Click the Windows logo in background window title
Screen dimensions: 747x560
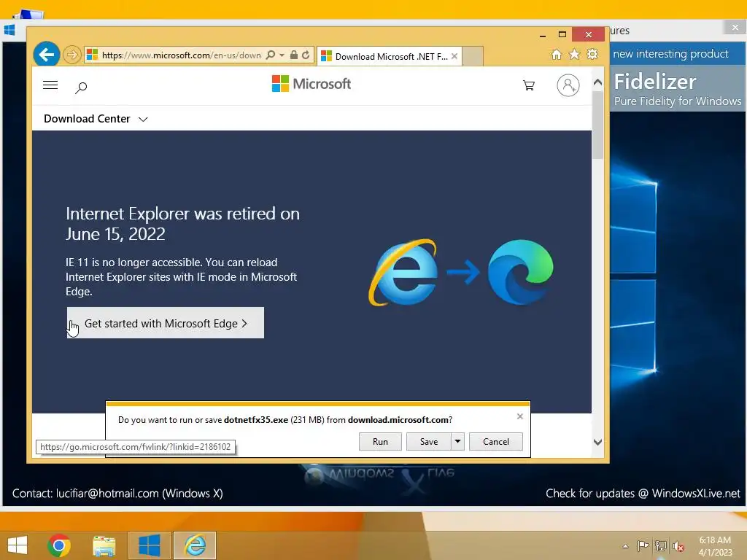[x=9, y=30]
